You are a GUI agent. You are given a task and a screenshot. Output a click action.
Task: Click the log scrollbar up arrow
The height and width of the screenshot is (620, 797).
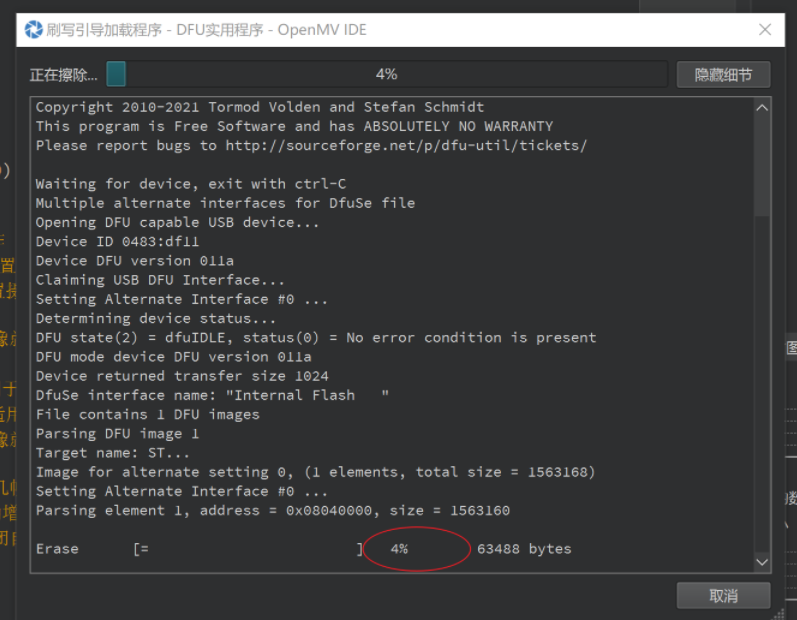click(x=762, y=108)
